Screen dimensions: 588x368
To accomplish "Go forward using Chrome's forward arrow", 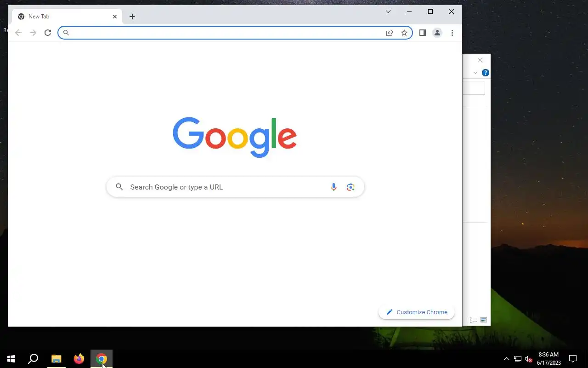I will pyautogui.click(x=33, y=33).
